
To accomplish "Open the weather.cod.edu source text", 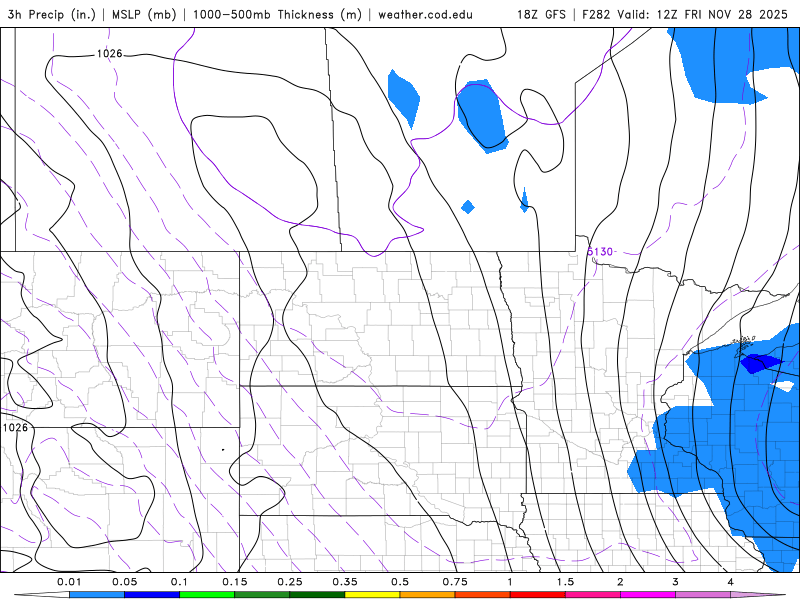I will click(425, 14).
